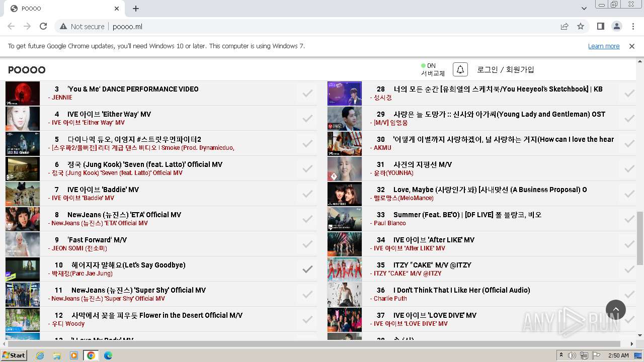This screenshot has width=644, height=362.
Task: Click artist label 윤하(YOUNHA)
Action: (x=393, y=172)
